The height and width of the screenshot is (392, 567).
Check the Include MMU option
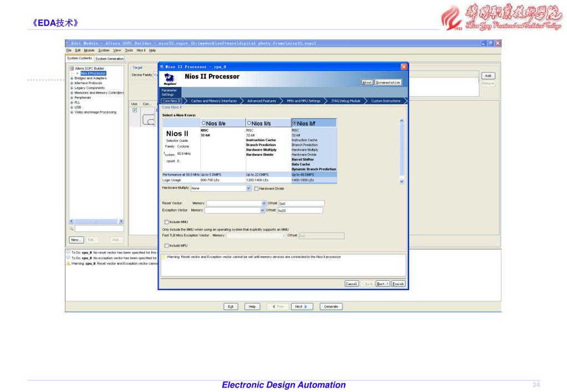click(167, 222)
